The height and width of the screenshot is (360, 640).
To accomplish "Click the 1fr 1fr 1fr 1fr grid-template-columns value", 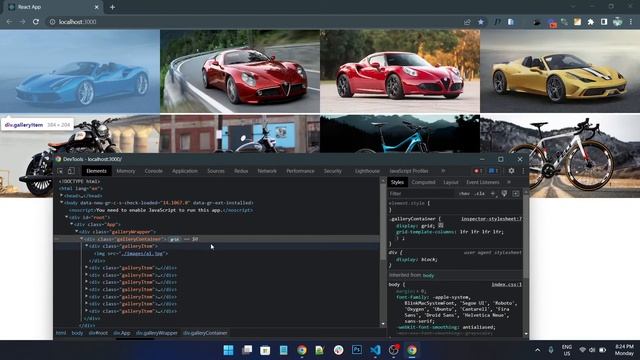I will pos(482,231).
